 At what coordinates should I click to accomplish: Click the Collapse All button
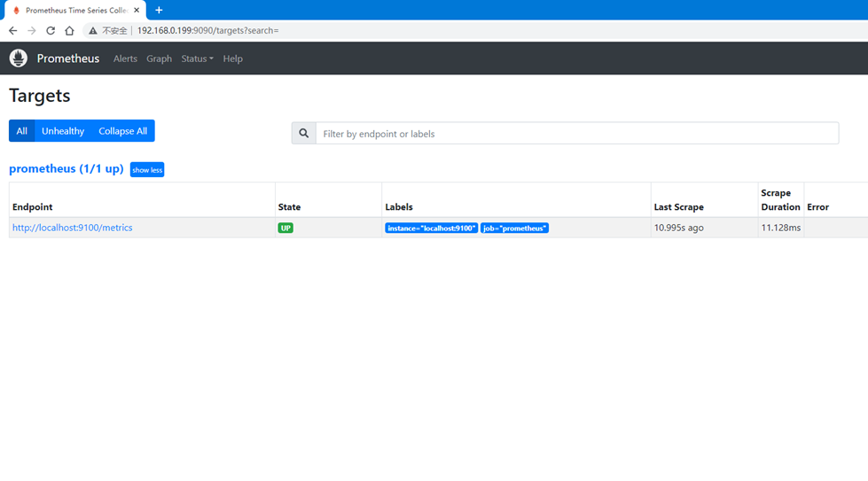pos(123,131)
